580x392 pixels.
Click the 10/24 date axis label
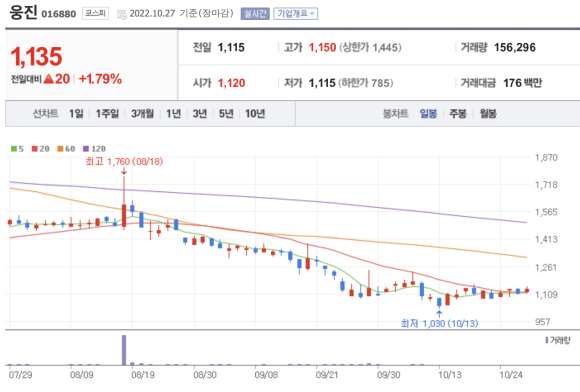coord(511,375)
